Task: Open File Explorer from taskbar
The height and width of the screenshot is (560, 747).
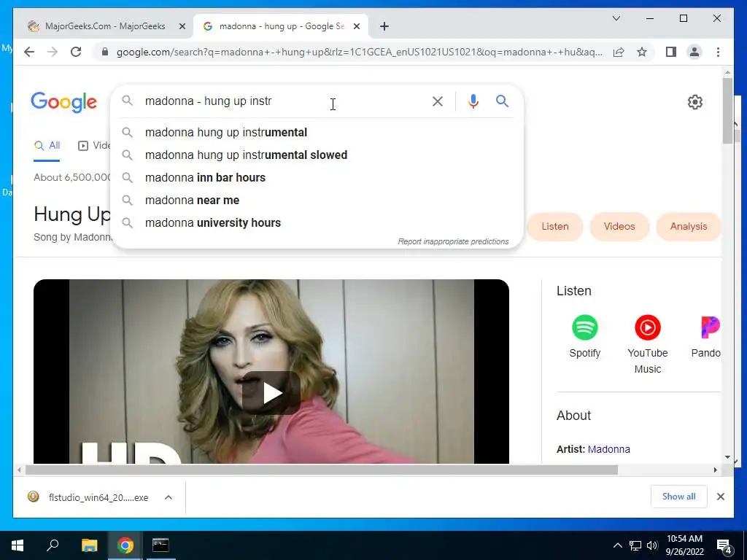Action: point(89,545)
